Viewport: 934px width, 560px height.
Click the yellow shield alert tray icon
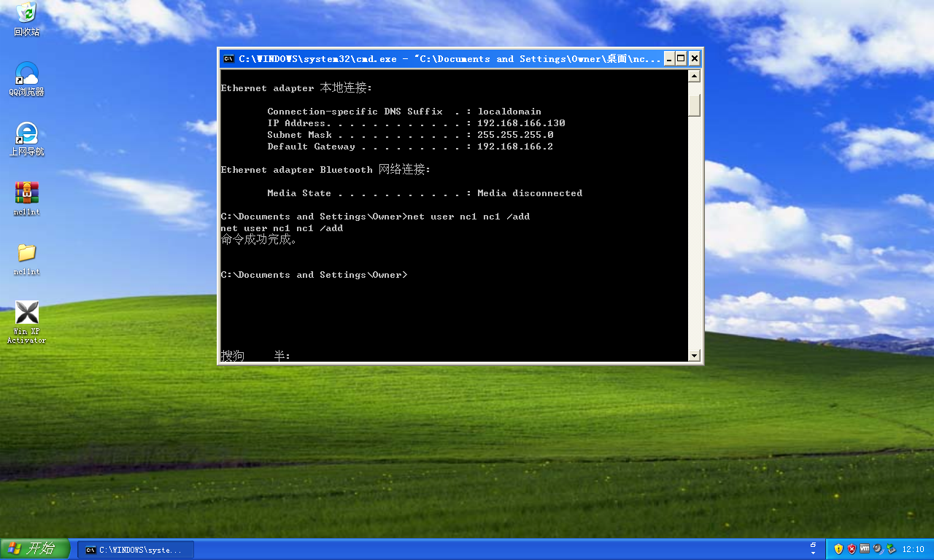pyautogui.click(x=839, y=549)
